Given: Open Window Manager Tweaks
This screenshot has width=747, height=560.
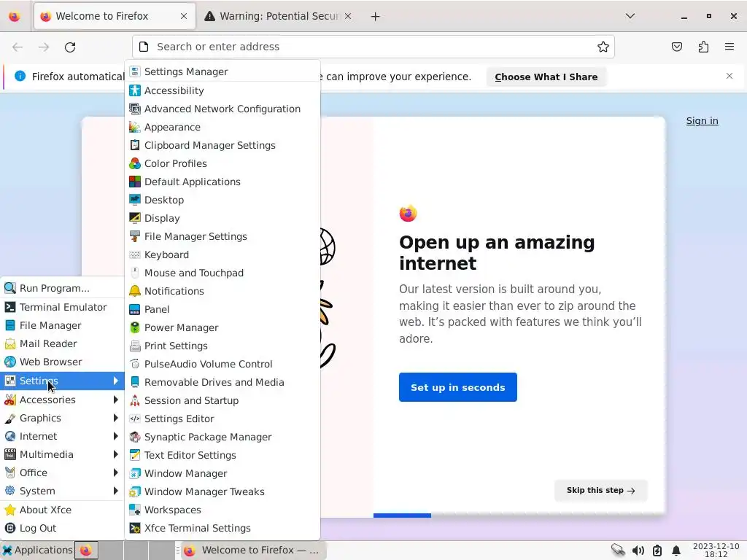Looking at the screenshot, I should point(222,491).
